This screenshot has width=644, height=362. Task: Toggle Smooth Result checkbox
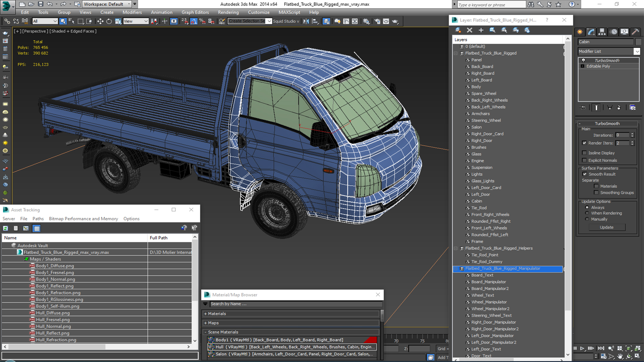585,174
